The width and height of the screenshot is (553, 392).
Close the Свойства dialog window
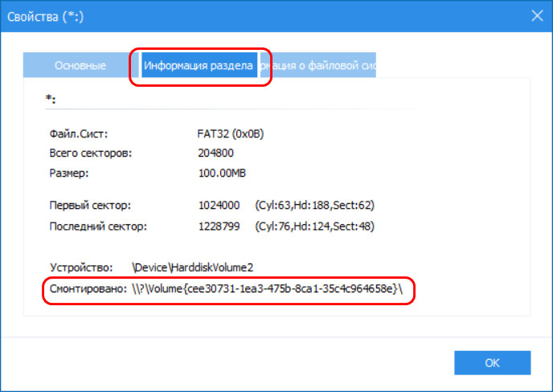[x=537, y=15]
